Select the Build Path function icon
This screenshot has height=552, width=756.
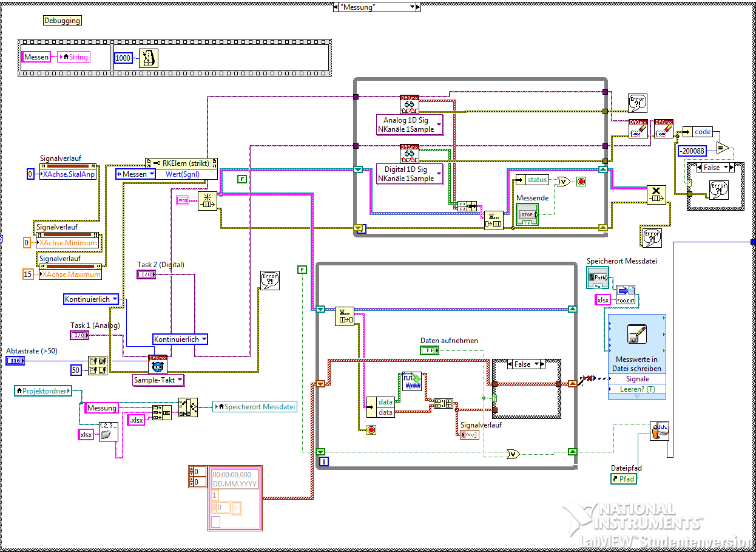[188, 407]
